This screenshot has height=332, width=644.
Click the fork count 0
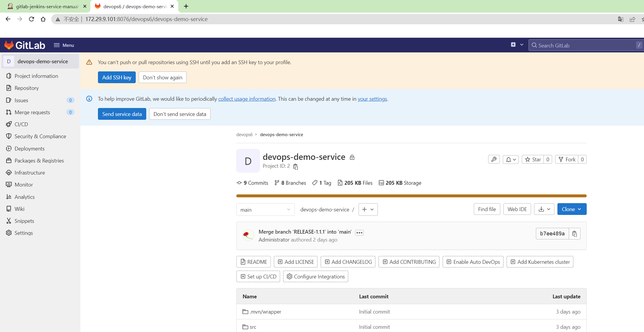pyautogui.click(x=582, y=159)
